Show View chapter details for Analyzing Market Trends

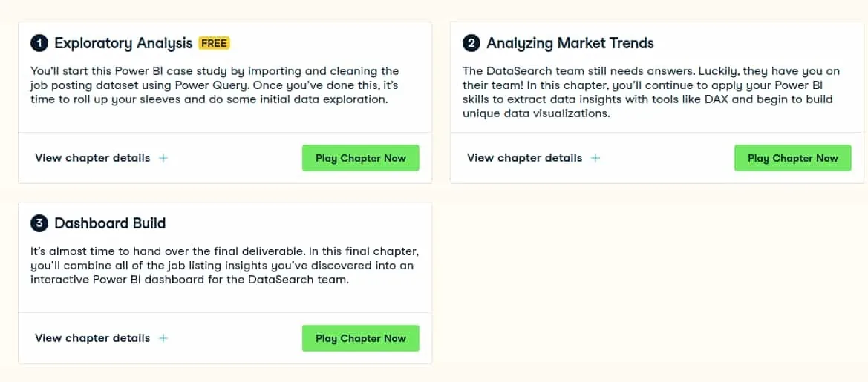pyautogui.click(x=524, y=158)
